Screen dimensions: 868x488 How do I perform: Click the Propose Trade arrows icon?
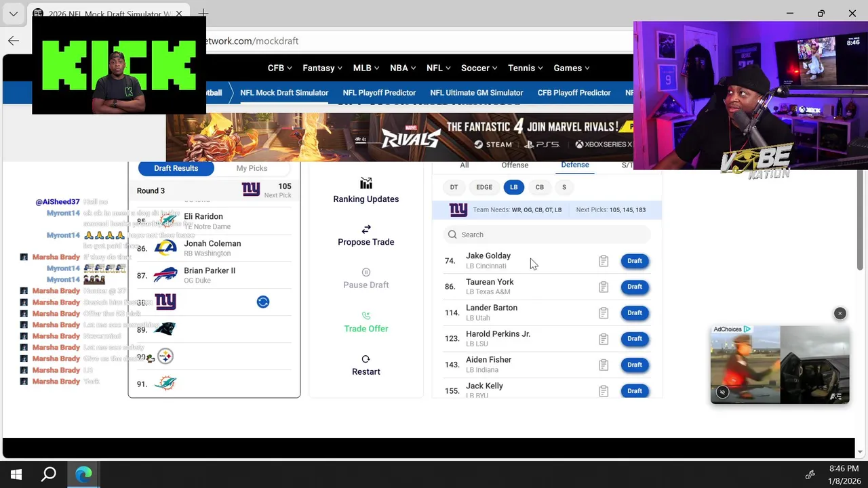[x=366, y=229]
